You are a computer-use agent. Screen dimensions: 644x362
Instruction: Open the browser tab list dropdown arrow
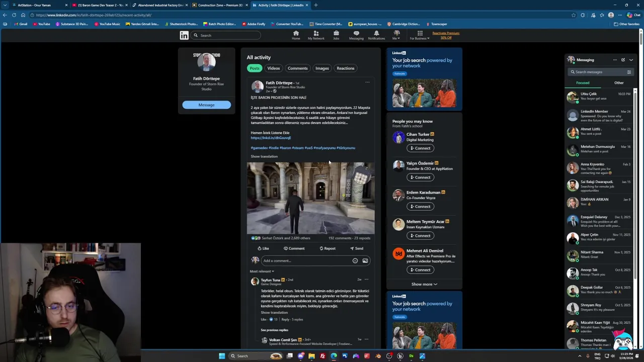pos(5,5)
